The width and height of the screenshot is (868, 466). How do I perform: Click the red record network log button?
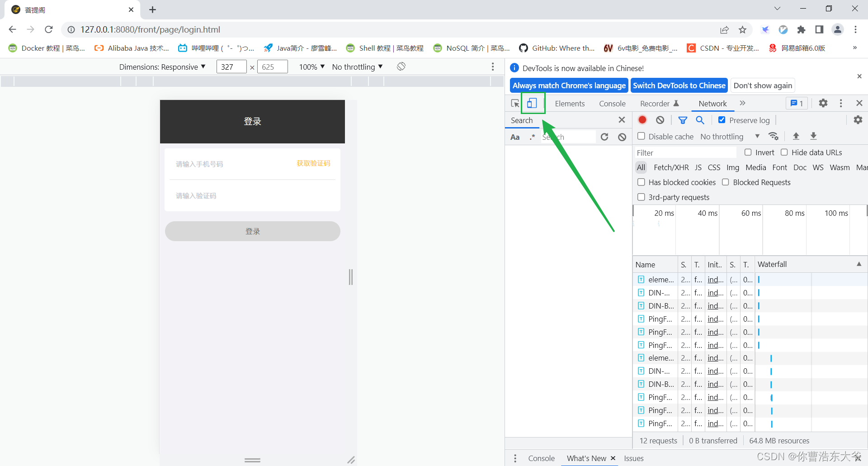[x=642, y=120]
